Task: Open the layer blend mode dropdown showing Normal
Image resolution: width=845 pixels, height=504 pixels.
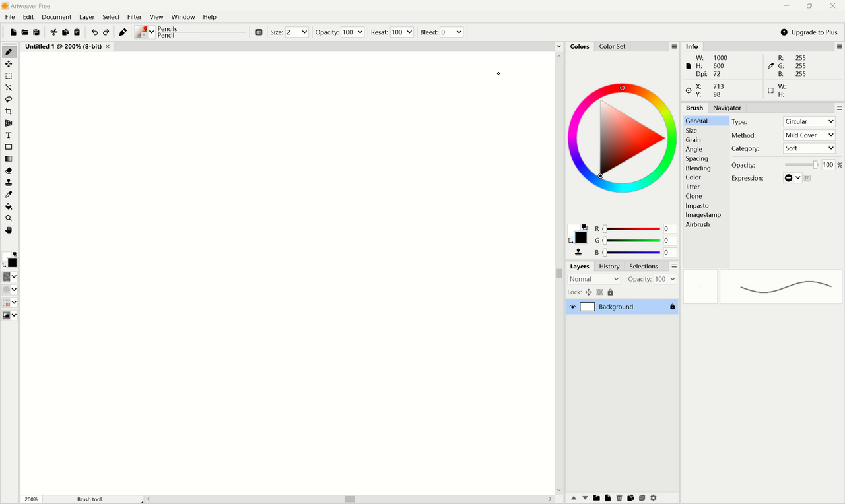Action: (x=593, y=278)
